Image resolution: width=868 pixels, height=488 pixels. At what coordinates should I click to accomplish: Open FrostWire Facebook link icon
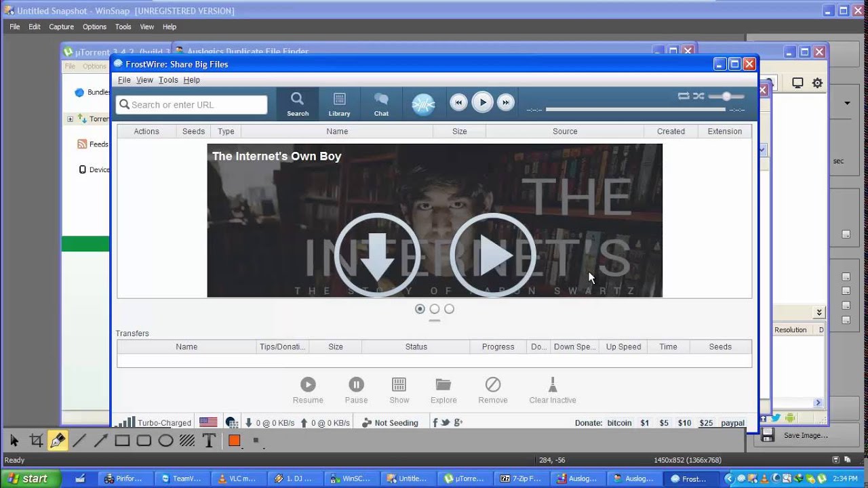(x=435, y=422)
